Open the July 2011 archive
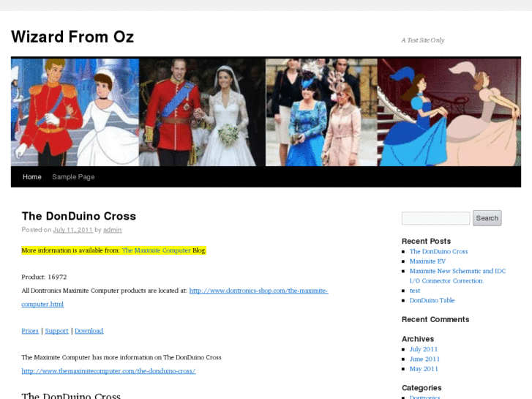The width and height of the screenshot is (532, 399). [x=424, y=349]
